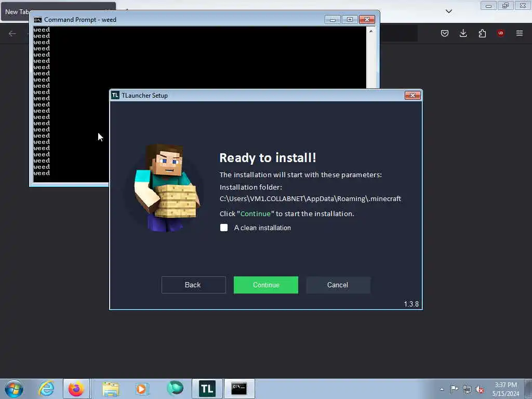Click the green Continue button

pos(265,285)
